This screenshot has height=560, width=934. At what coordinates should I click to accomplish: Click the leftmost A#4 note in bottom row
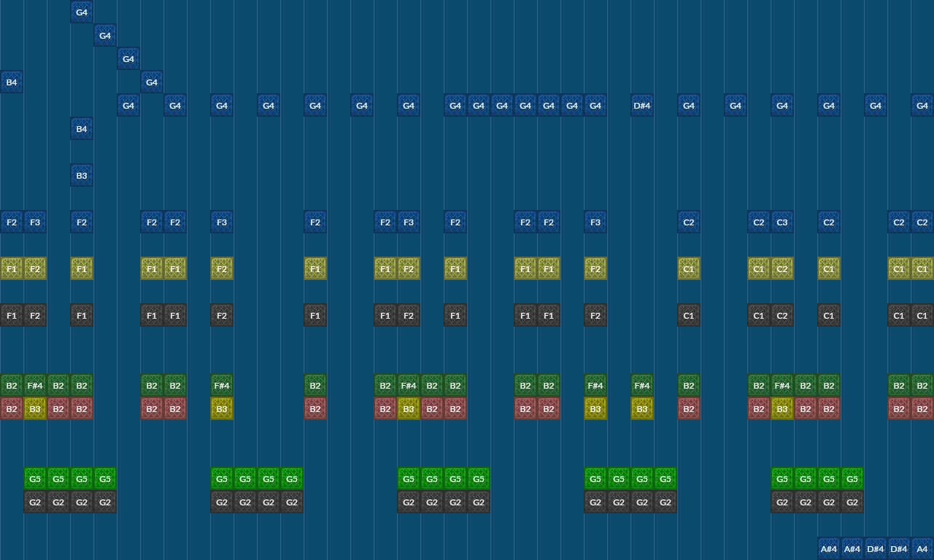pyautogui.click(x=829, y=548)
